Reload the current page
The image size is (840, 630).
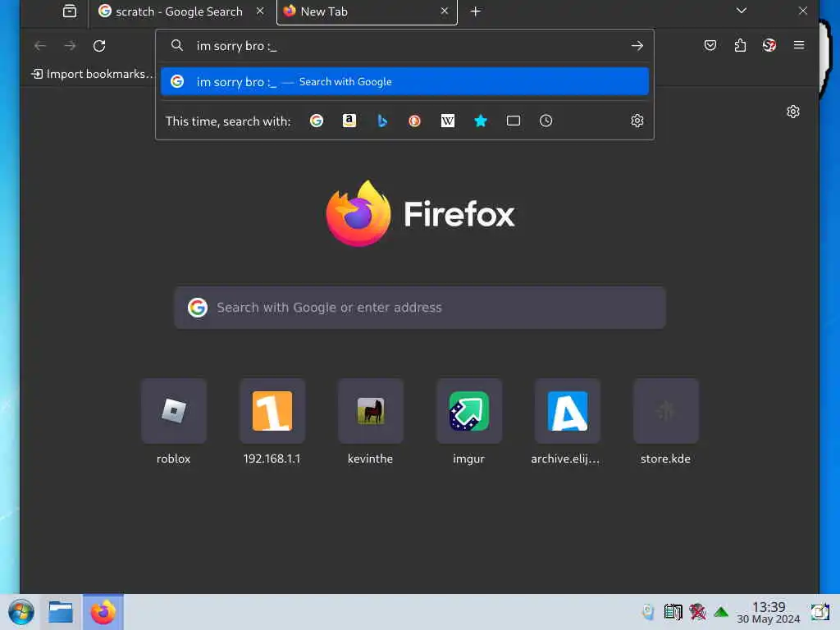(99, 46)
